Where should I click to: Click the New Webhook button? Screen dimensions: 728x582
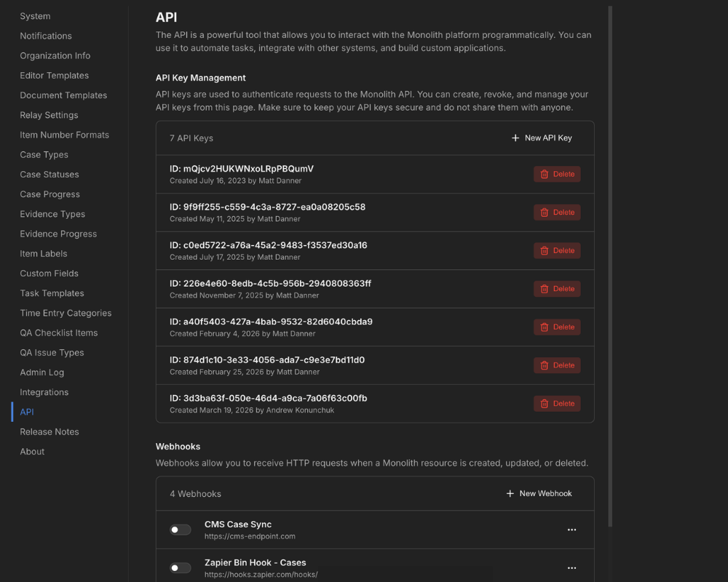coord(539,493)
